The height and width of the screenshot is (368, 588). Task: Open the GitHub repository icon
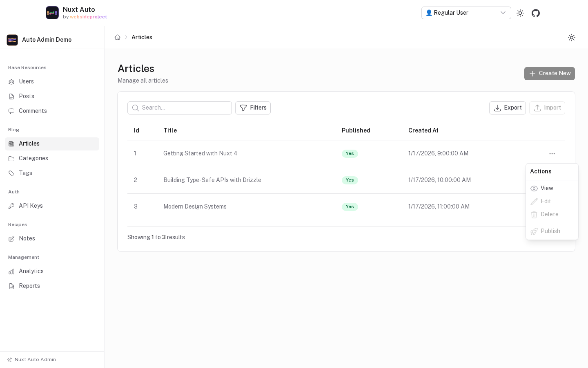point(536,13)
